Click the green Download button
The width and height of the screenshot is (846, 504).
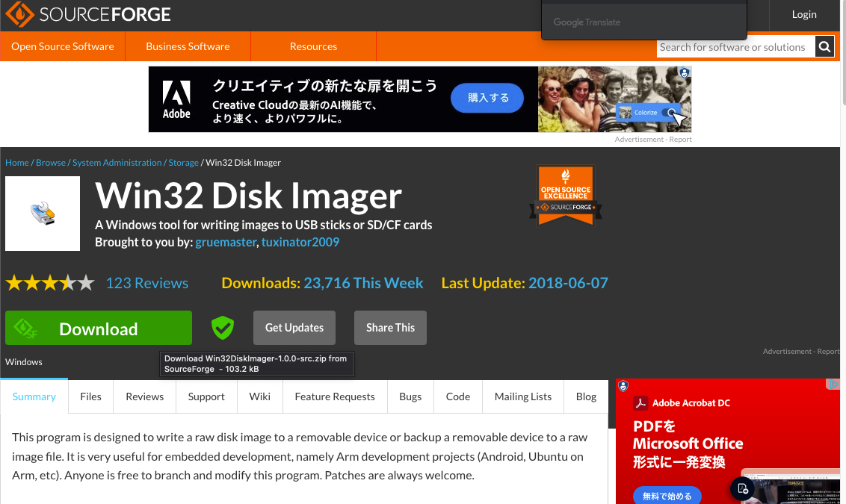99,328
